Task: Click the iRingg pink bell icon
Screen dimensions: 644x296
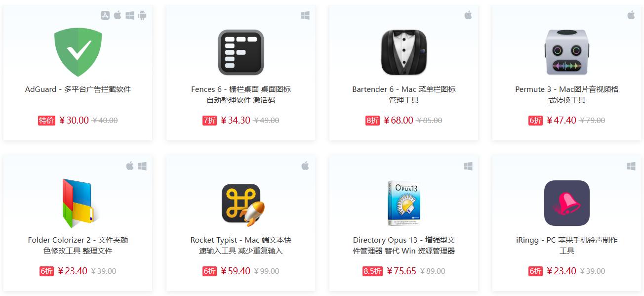Action: click(567, 203)
